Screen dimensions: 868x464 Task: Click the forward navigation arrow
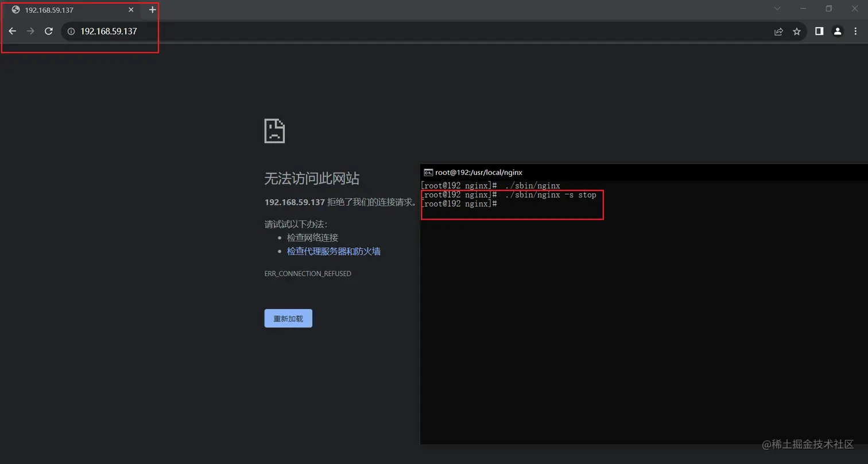click(30, 32)
